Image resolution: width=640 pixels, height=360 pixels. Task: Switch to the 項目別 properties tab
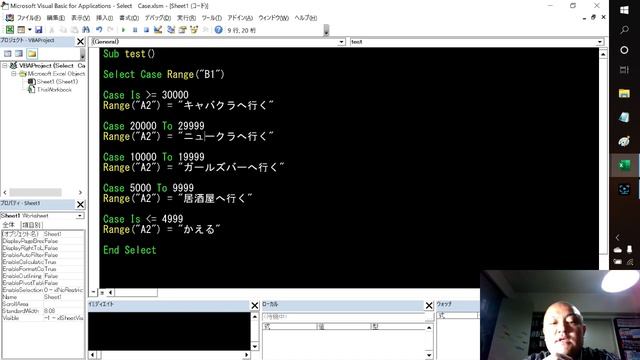(32, 225)
